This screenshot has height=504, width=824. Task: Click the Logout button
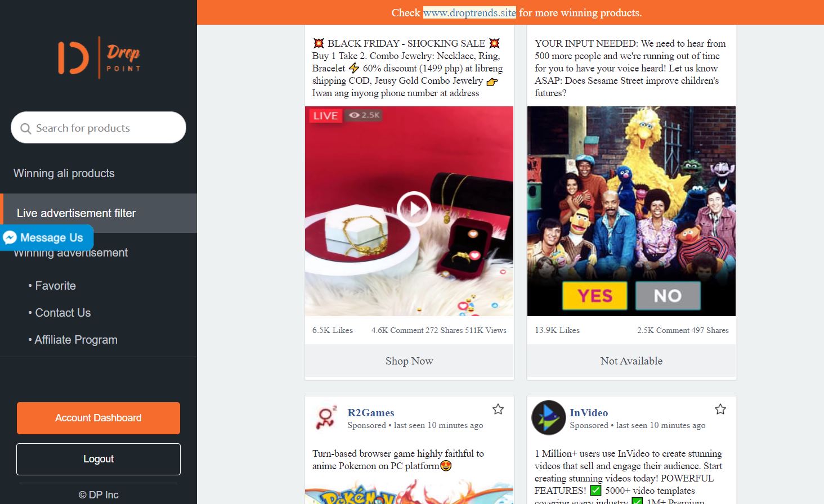pyautogui.click(x=98, y=459)
